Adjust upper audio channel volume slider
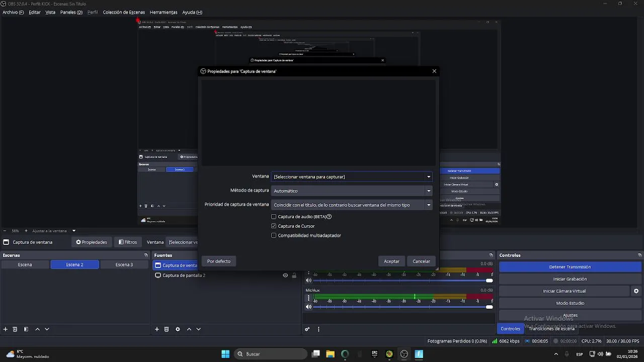Viewport: 644px width, 362px height. click(403, 280)
